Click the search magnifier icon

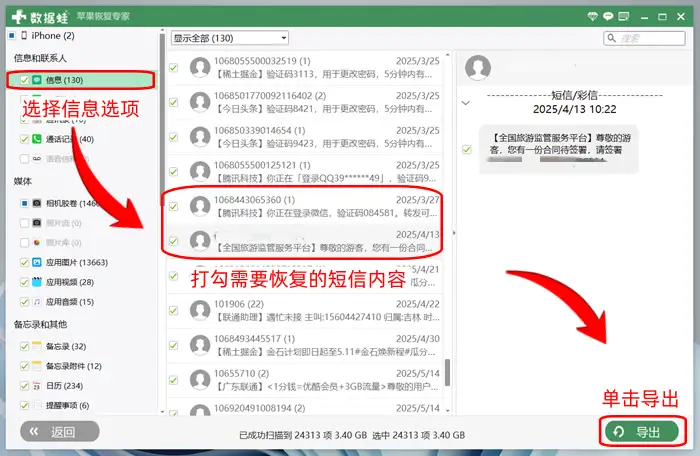[x=612, y=38]
